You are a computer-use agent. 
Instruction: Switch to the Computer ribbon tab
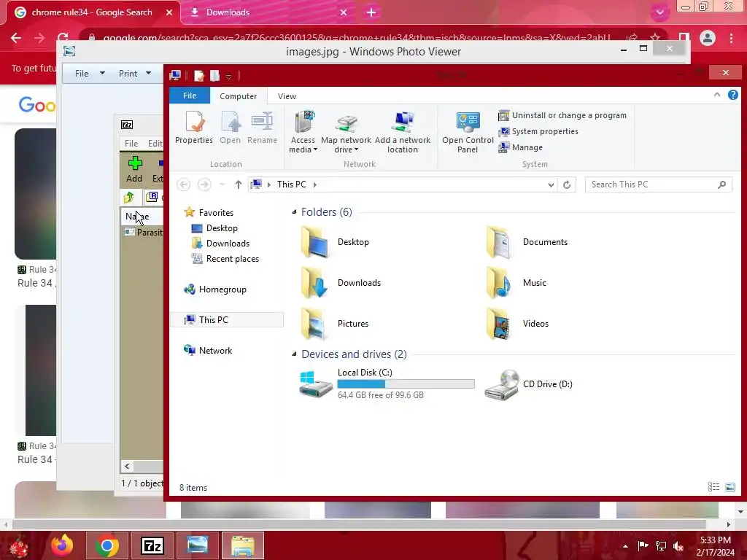(239, 96)
